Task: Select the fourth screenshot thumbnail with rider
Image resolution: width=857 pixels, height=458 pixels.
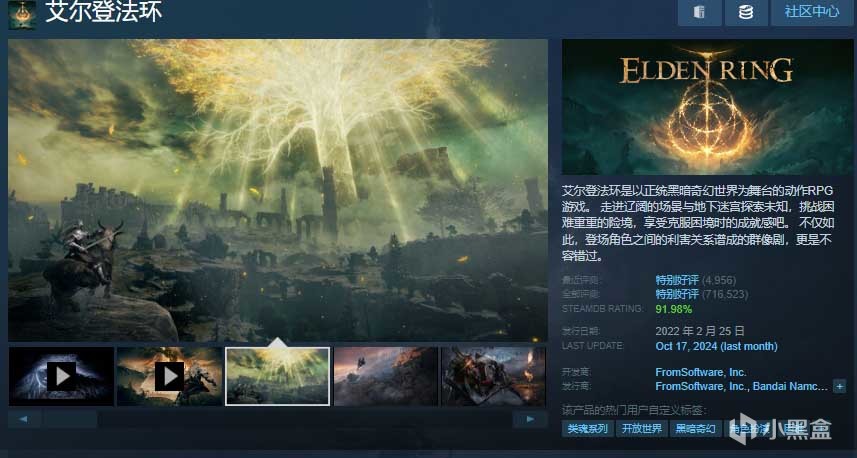Action: tap(386, 377)
